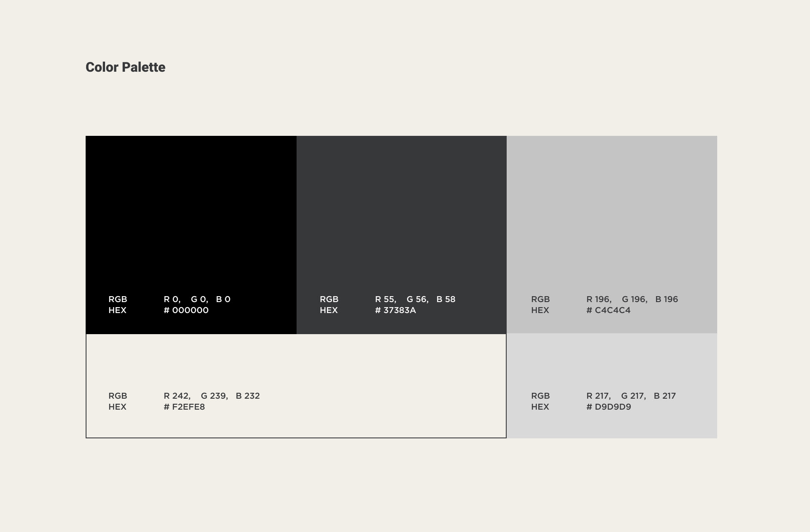Click the hex value '# F2EFE8'
The image size is (810, 532).
(184, 407)
